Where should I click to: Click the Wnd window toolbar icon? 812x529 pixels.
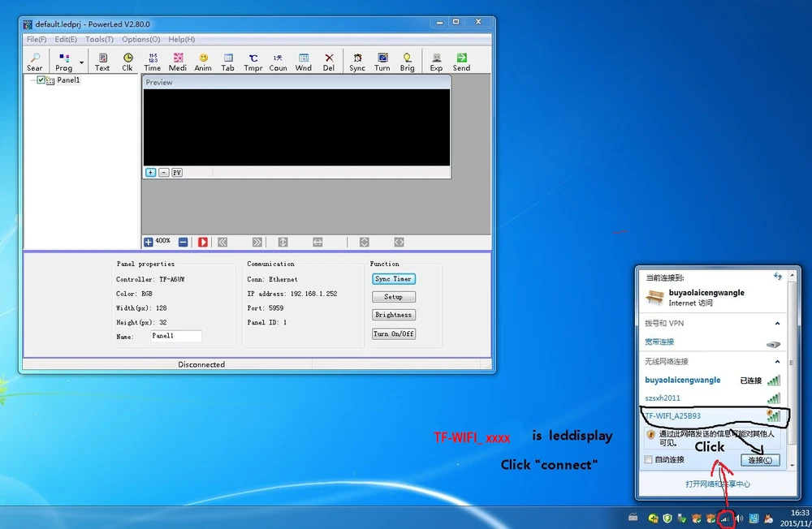[x=304, y=62]
